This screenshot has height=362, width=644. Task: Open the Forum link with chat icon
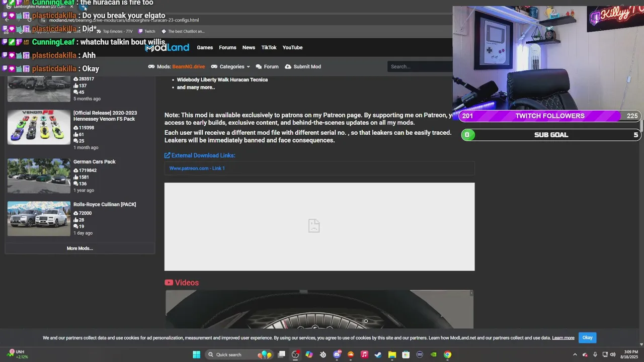point(267,66)
